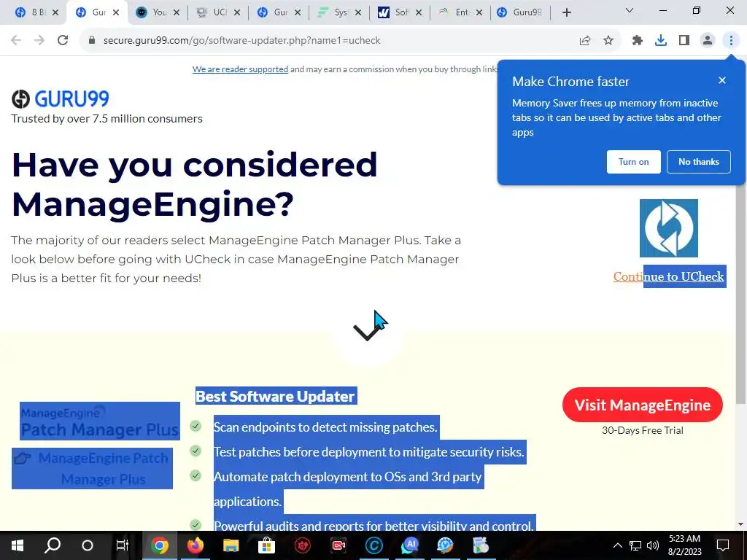Screen dimensions: 747x560
Task: Follow the Continue to UCheck link
Action: pyautogui.click(x=668, y=276)
